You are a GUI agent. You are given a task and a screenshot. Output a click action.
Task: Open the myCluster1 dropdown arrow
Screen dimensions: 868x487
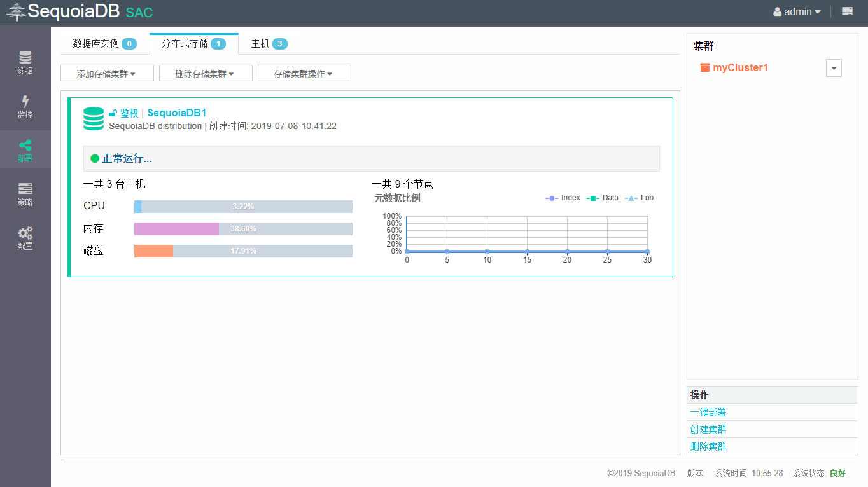pyautogui.click(x=834, y=68)
